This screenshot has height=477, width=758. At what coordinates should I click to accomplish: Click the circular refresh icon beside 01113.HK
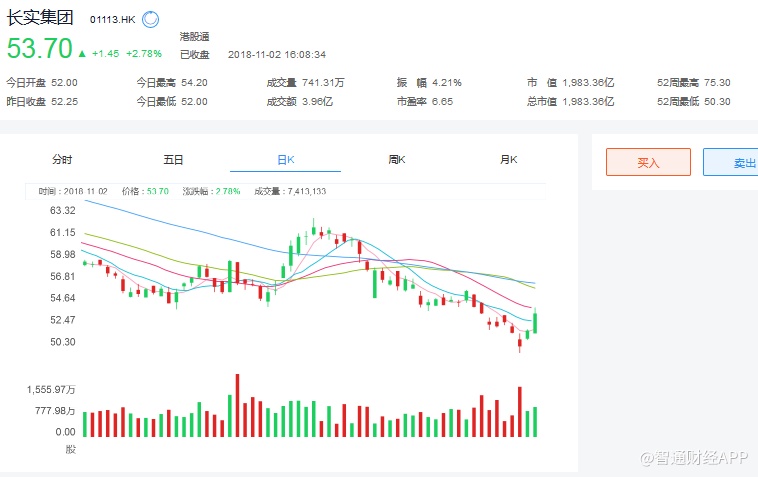pyautogui.click(x=150, y=19)
